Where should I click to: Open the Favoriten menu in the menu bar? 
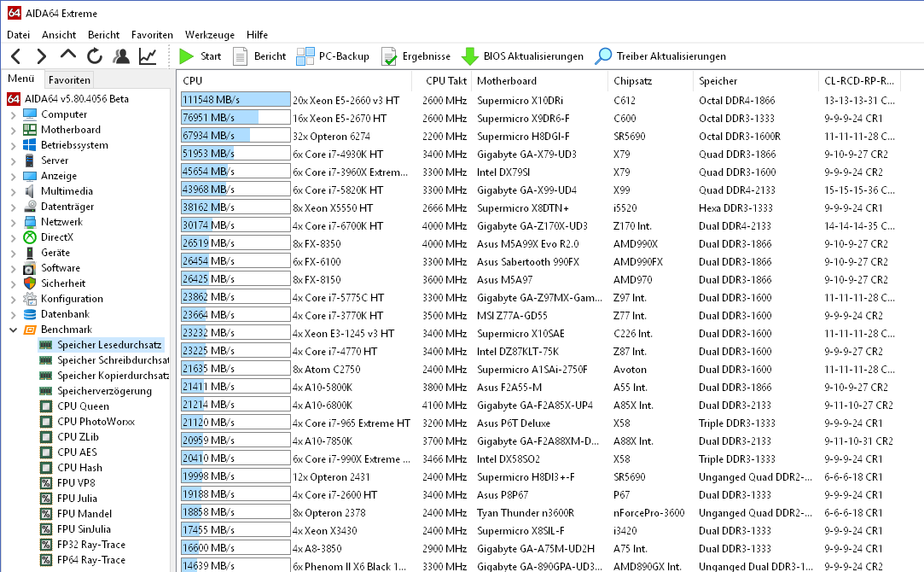[152, 35]
